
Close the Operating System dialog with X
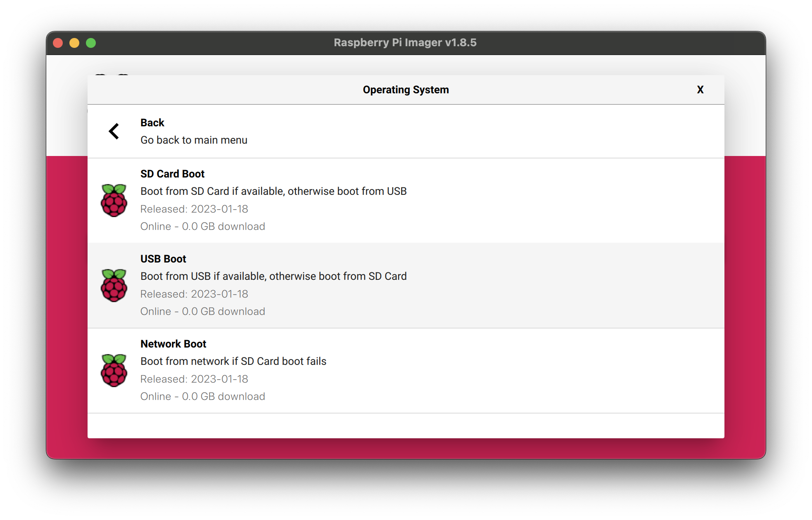point(700,90)
